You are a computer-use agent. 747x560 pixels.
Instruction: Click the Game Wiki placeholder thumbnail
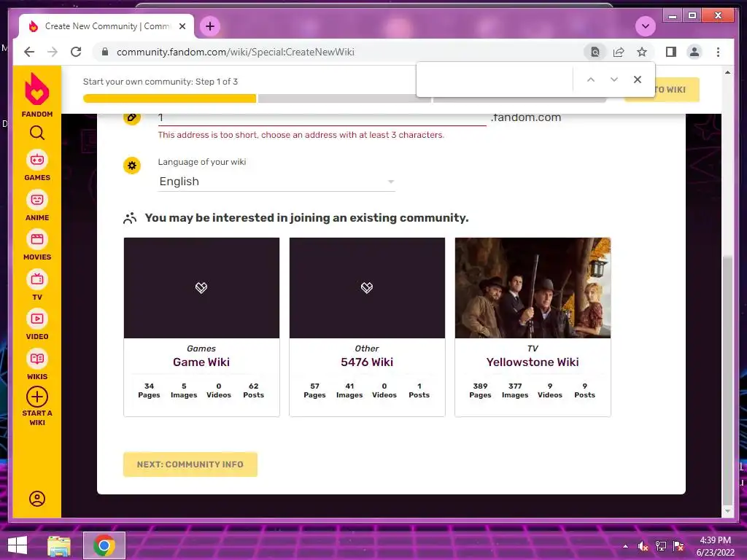(201, 287)
